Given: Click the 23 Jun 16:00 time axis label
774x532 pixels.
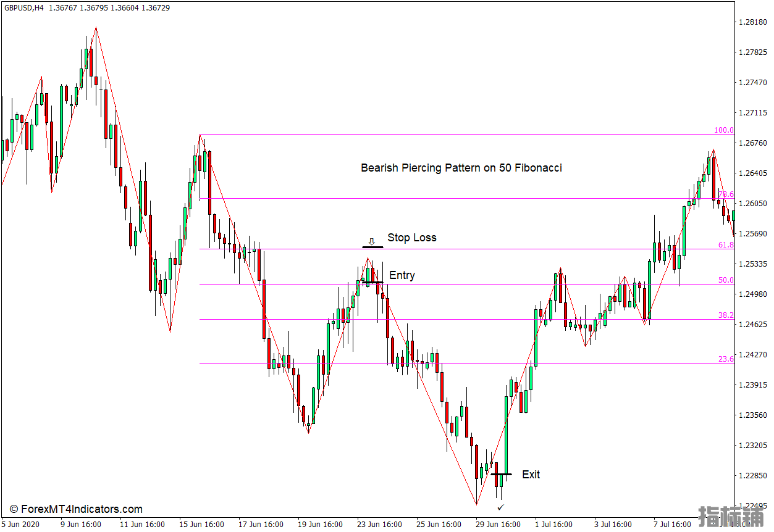Looking at the screenshot, I should pos(379,525).
